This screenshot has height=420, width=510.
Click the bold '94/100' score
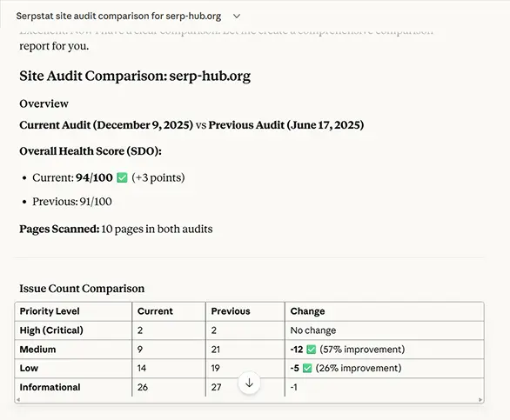[x=94, y=177]
